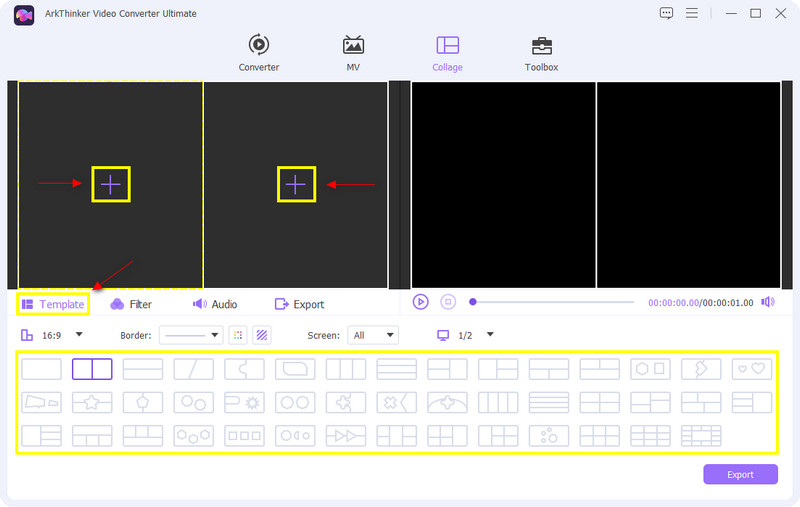Open the border pattern hatch button
The height and width of the screenshot is (507, 800).
point(262,335)
